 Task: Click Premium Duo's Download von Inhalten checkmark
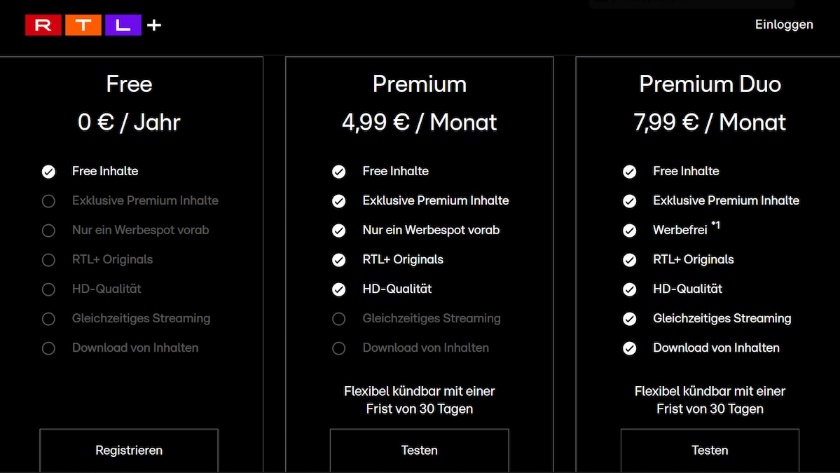pyautogui.click(x=629, y=348)
